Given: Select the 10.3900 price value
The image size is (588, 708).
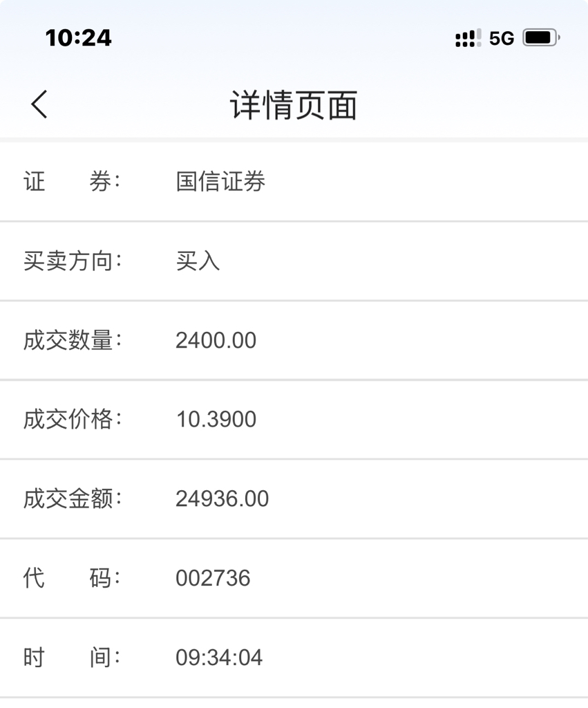Looking at the screenshot, I should pos(216,420).
